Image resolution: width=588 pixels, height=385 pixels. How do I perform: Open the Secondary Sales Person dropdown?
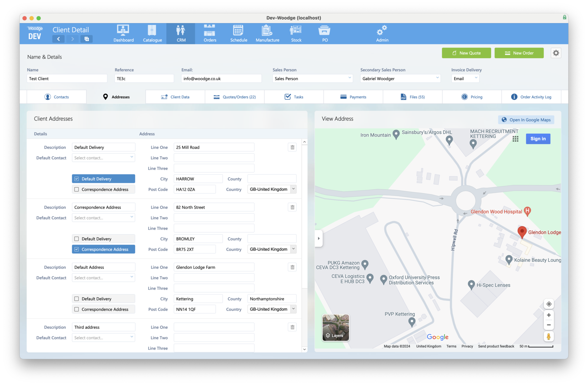click(400, 78)
